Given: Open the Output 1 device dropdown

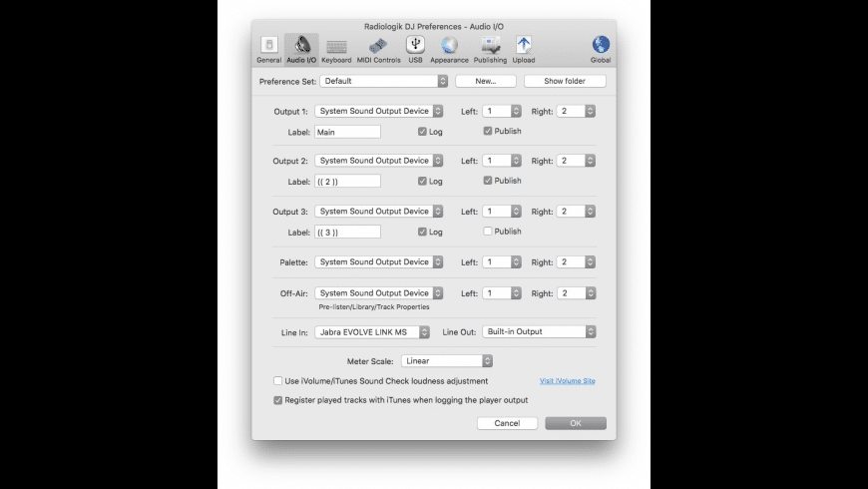Looking at the screenshot, I should click(379, 111).
